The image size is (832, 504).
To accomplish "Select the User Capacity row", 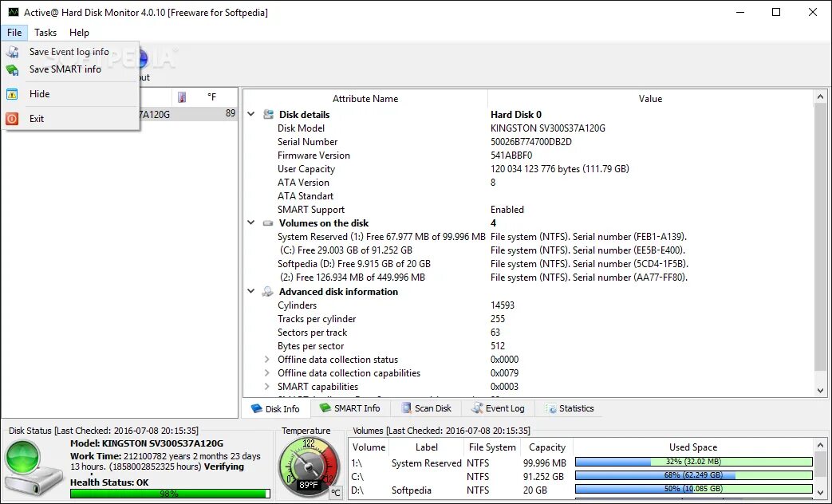I will (x=528, y=169).
